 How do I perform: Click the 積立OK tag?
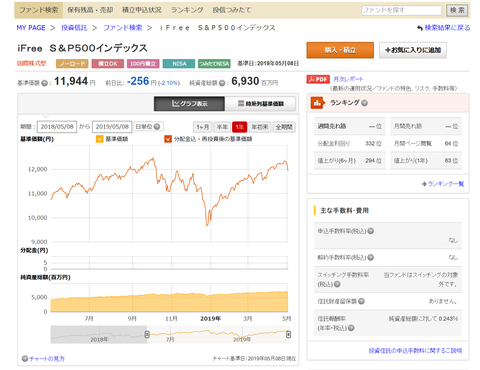click(108, 64)
